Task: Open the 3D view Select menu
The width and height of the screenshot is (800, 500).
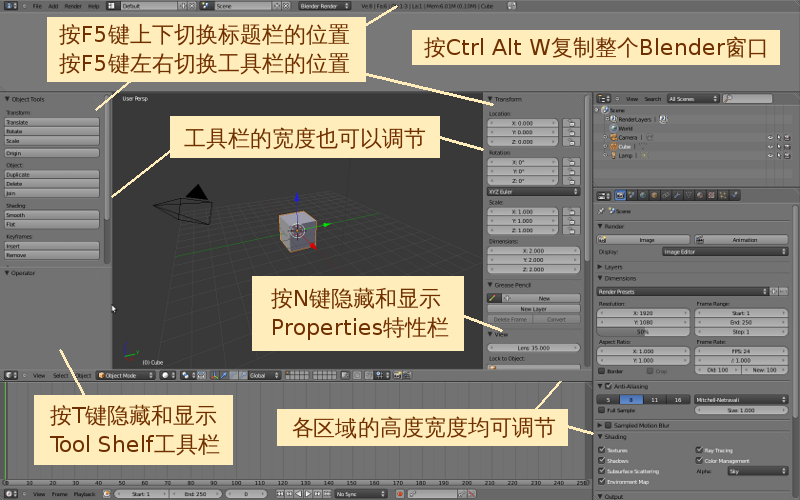Action: pyautogui.click(x=60, y=376)
